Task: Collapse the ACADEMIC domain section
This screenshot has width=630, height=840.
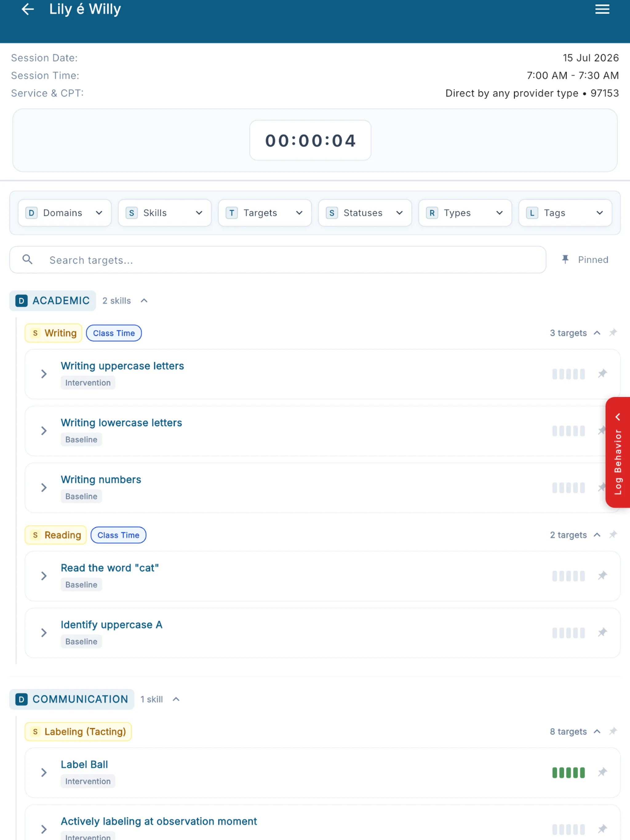Action: coord(144,301)
